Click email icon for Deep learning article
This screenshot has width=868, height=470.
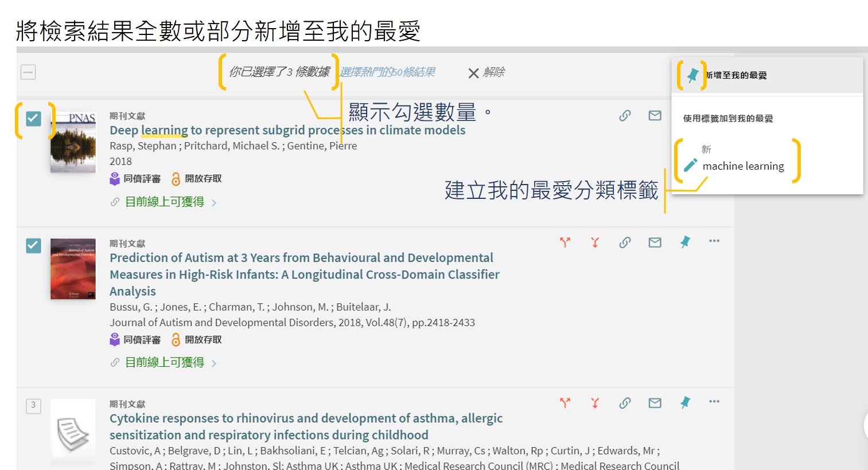coord(655,116)
